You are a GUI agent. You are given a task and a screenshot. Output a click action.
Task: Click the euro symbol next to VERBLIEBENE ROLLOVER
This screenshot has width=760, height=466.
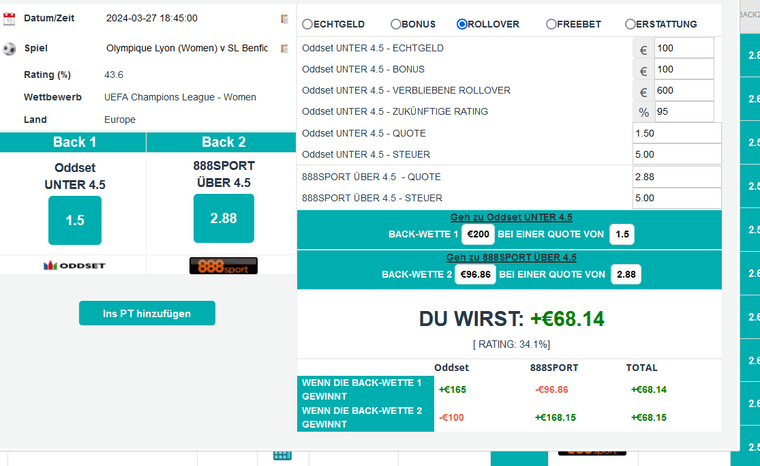pos(643,92)
